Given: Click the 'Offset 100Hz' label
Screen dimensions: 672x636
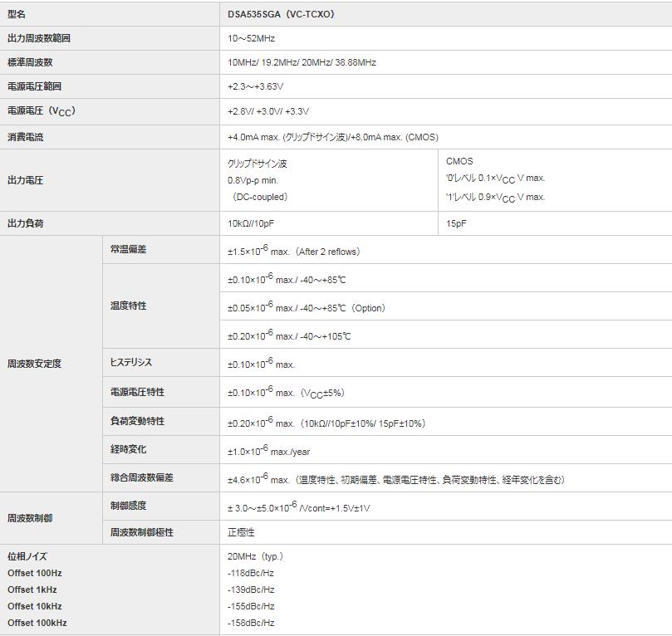Looking at the screenshot, I should pyautogui.click(x=35, y=573).
